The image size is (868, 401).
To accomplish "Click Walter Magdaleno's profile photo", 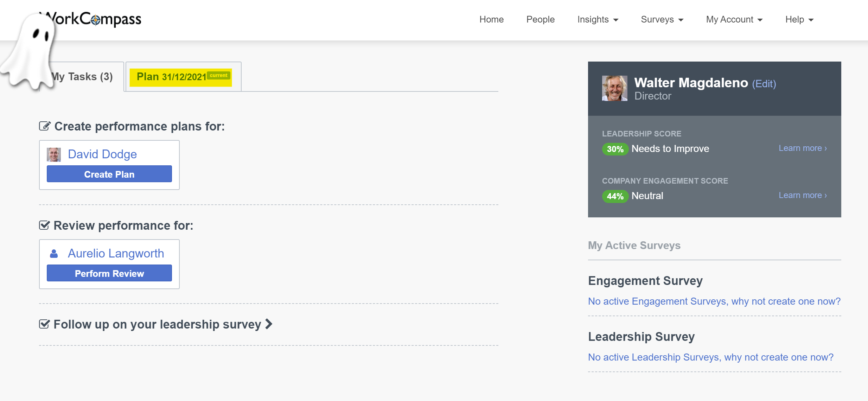I will pos(614,88).
